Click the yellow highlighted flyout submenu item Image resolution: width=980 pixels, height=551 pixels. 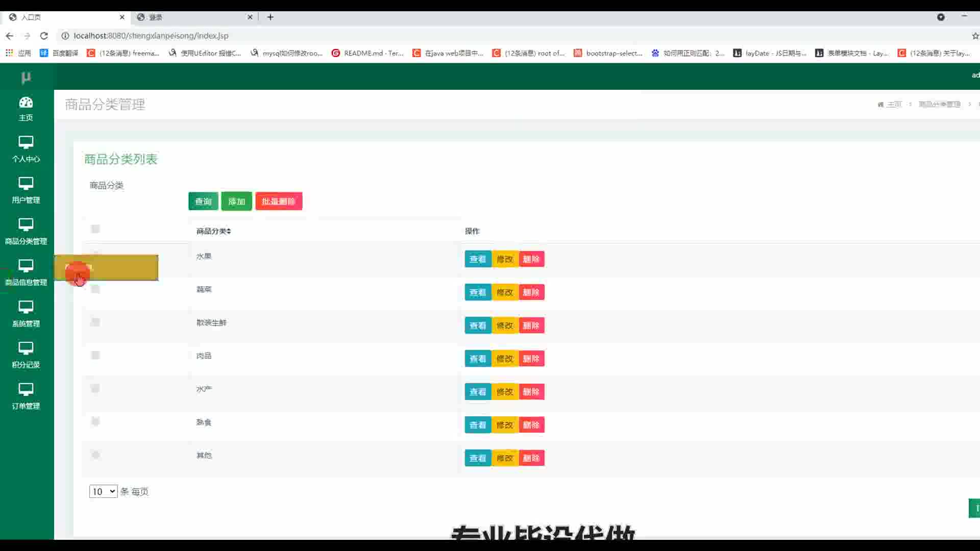coord(117,268)
